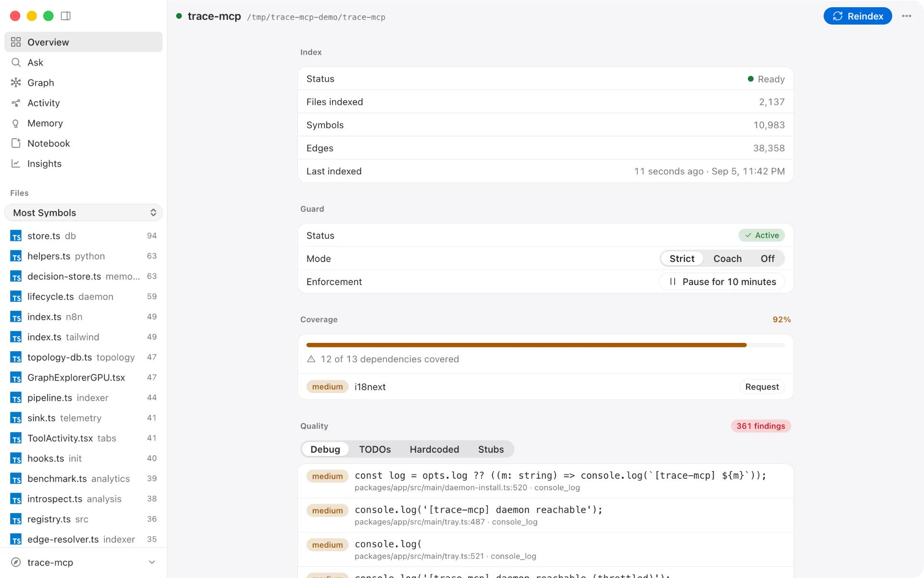Toggle the sidebar panel icon
This screenshot has height=578, width=924.
(66, 16)
